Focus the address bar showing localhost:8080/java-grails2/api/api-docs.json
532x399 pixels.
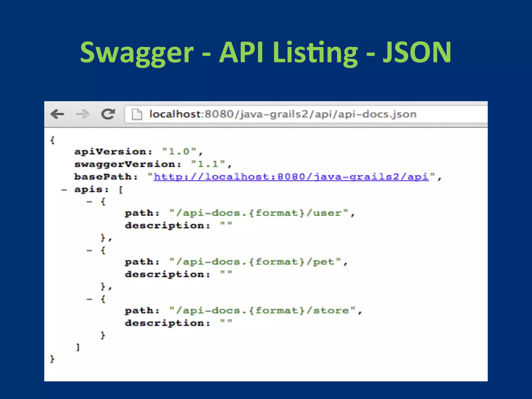(306, 114)
